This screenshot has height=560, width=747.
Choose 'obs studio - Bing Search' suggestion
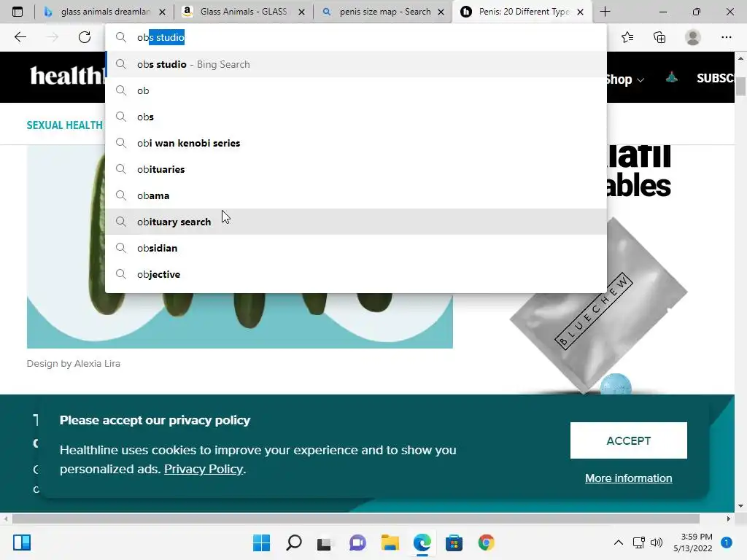point(355,64)
